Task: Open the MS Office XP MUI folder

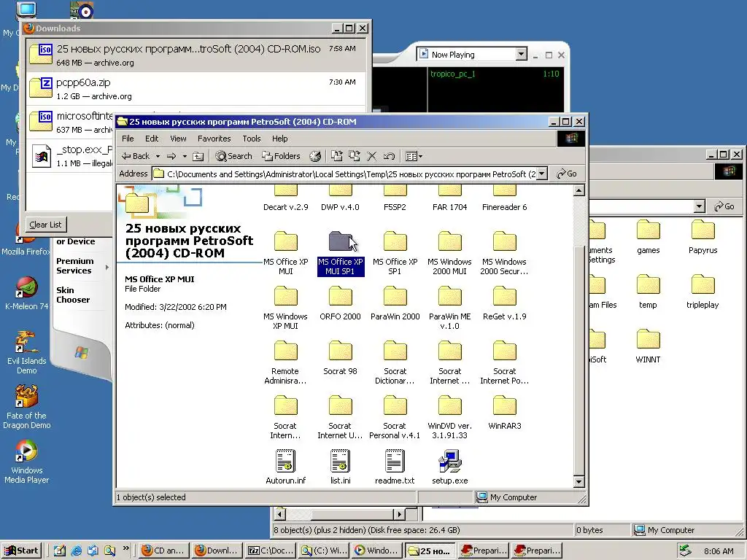Action: 285,253
